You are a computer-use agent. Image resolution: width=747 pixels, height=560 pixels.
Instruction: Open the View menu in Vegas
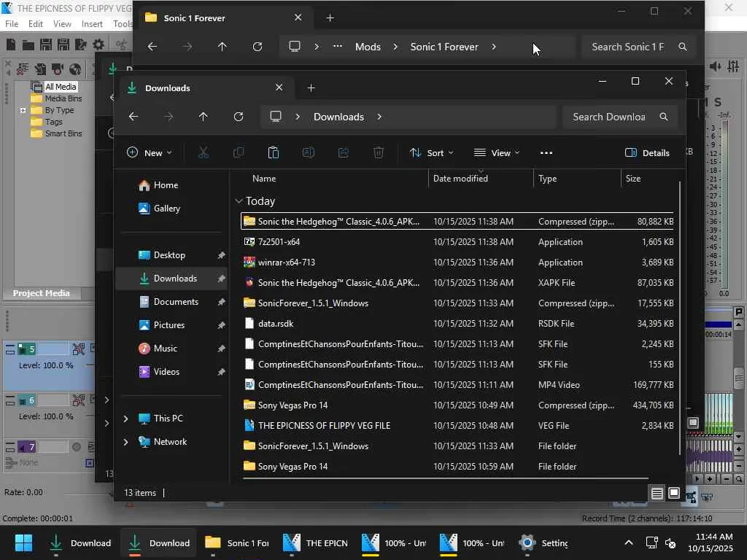pyautogui.click(x=62, y=24)
